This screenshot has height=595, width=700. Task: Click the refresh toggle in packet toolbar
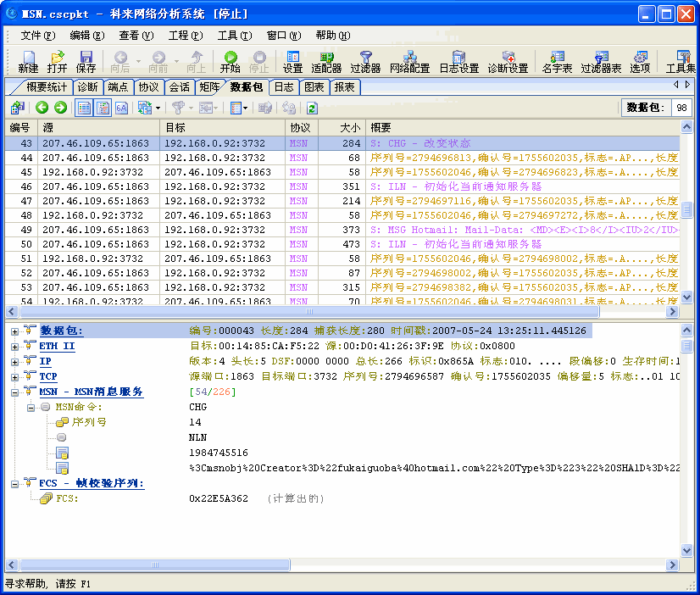(310, 107)
